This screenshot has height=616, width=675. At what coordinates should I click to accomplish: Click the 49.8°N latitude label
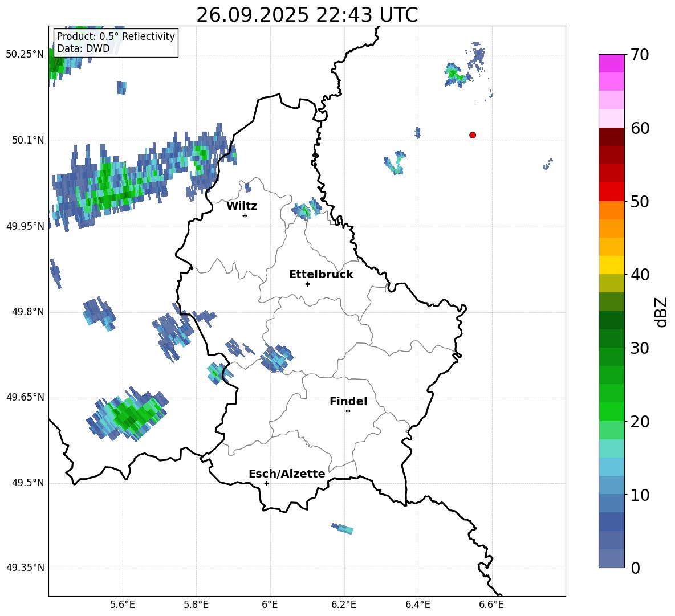click(x=28, y=312)
